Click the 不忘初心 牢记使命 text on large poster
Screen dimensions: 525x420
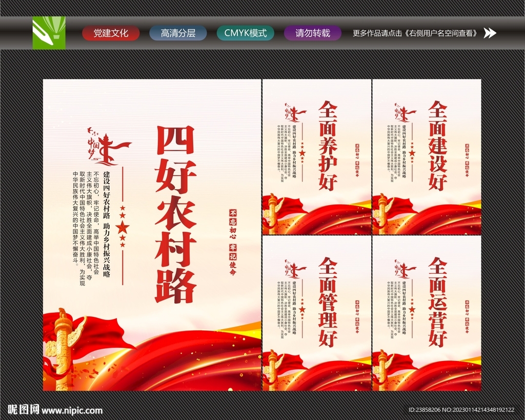pyautogui.click(x=233, y=242)
